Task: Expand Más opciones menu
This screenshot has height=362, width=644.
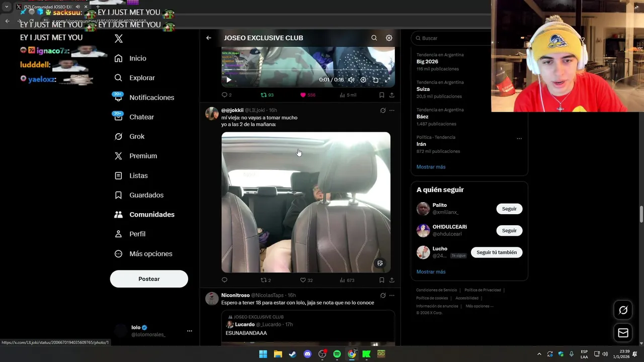Action: [x=143, y=254]
